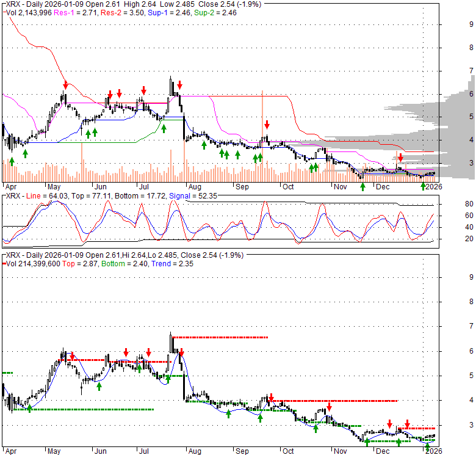
Task: Select the Top = 77.11 oscillator label
Action: coord(92,196)
